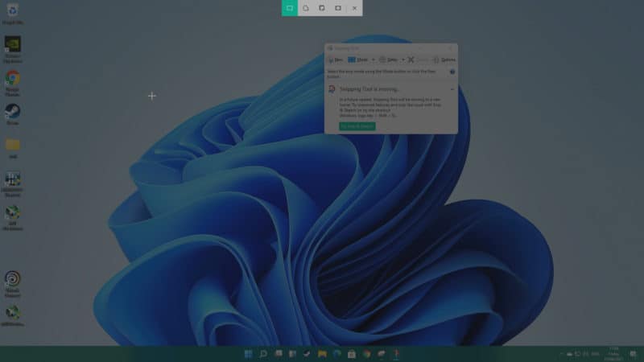This screenshot has width=644, height=362.
Task: Select the fullscreen snip mode in the snipping bar
Action: (x=338, y=8)
